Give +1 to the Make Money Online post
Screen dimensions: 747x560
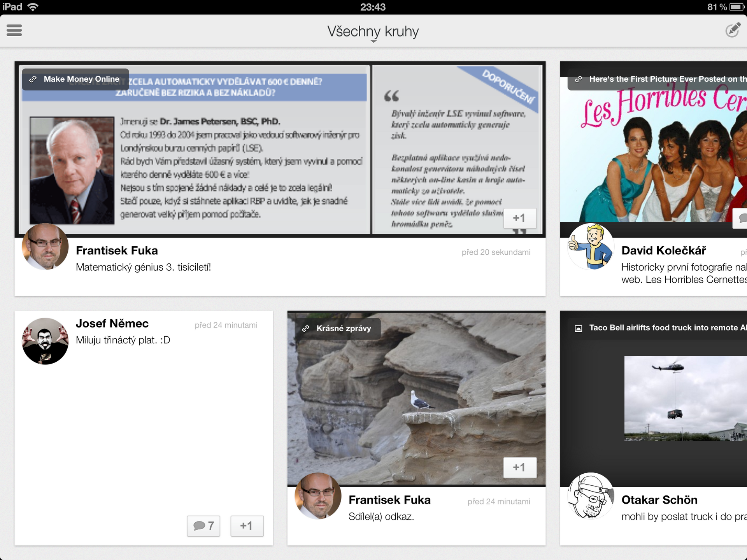click(x=520, y=218)
